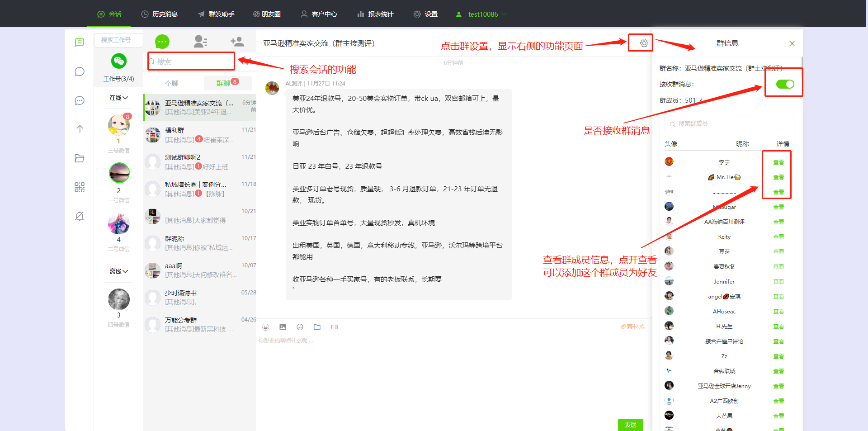Click 查看 for member 亚马逊全球开店Jenny
This screenshot has width=868, height=431.
point(778,386)
